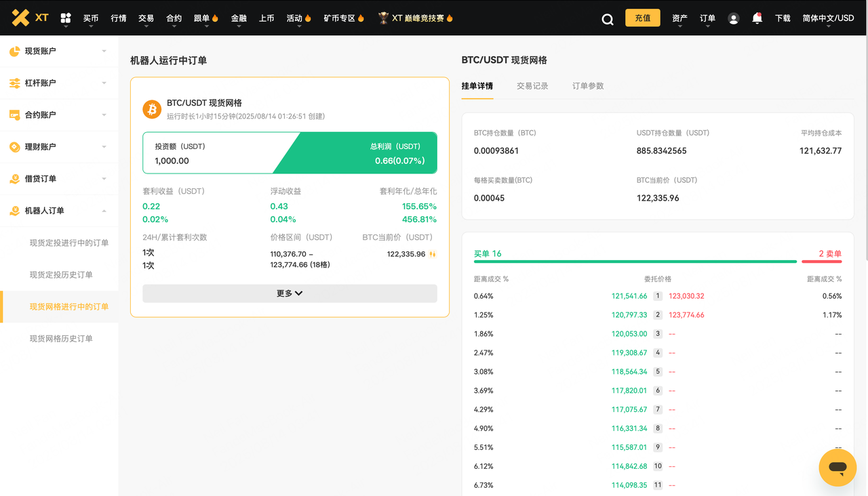This screenshot has width=868, height=496.
Task: Open the 活动 menu
Action: click(x=299, y=18)
